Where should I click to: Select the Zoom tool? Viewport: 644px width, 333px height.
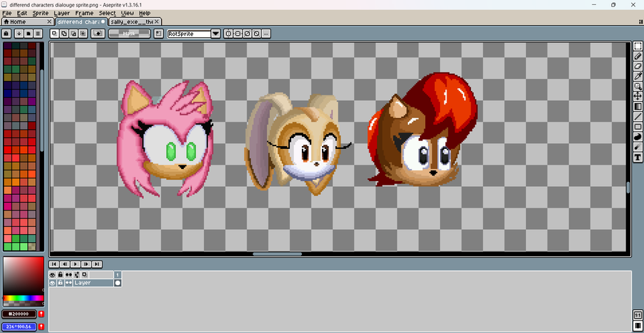click(x=638, y=87)
